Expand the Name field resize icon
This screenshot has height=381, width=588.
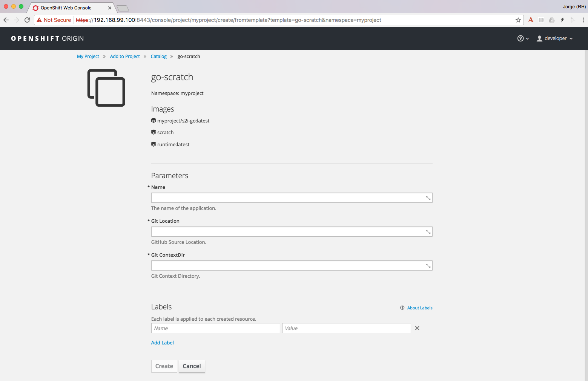coord(428,198)
